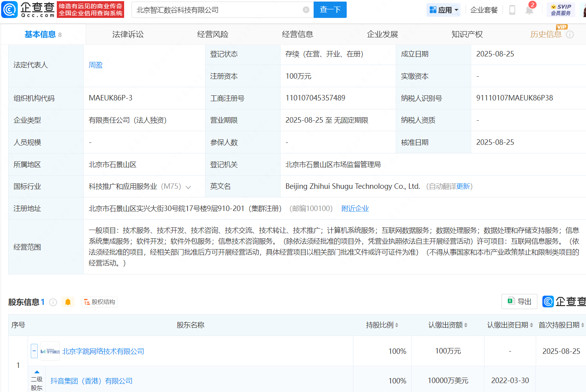
Task: Open SVIP member services
Action: 561,10
